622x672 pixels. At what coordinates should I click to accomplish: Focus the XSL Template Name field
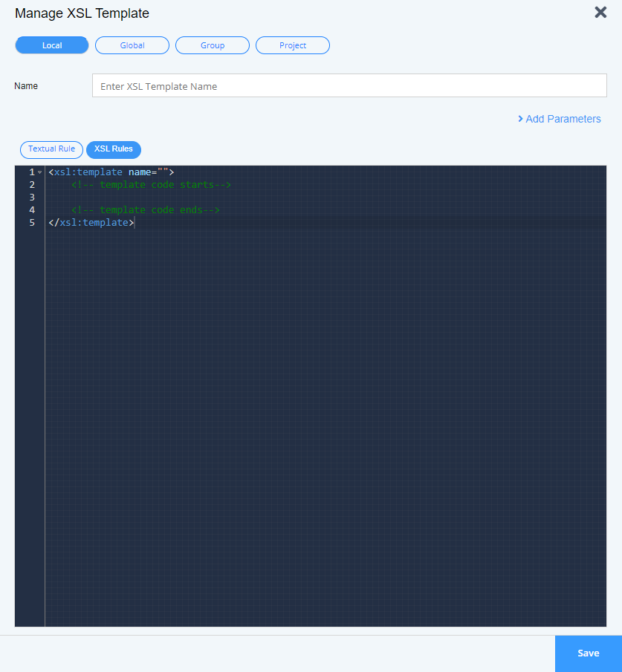[x=349, y=86]
